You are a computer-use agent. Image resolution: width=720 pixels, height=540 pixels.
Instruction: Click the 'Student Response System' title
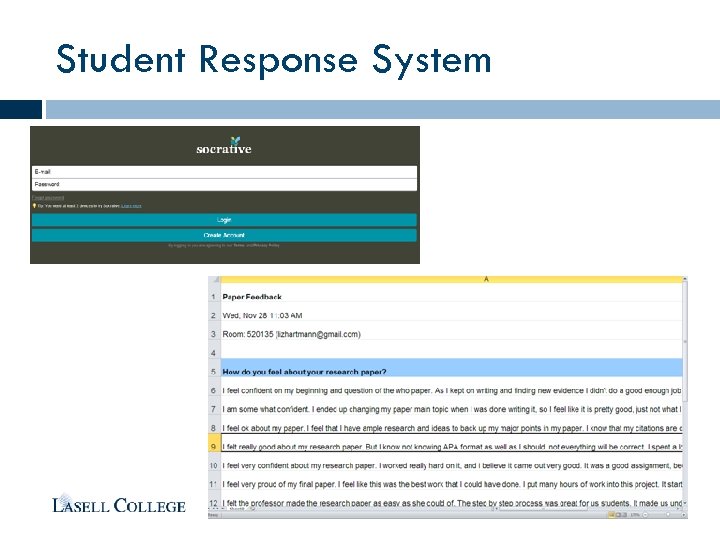(274, 60)
